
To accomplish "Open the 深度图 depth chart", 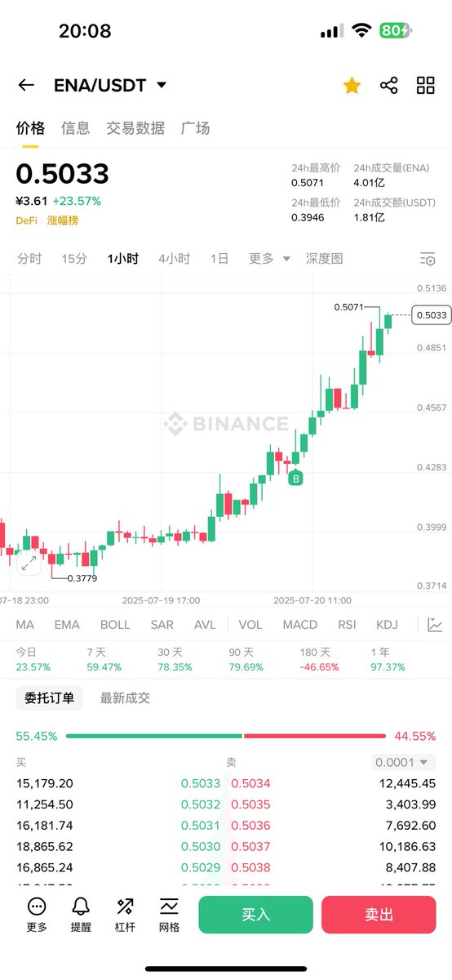I will (325, 259).
